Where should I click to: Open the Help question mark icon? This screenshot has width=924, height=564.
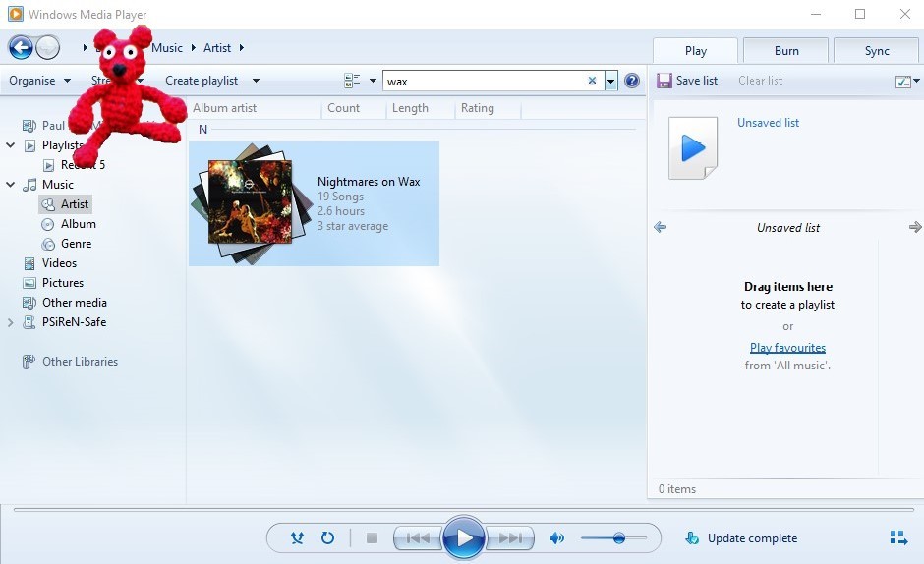[x=632, y=81]
